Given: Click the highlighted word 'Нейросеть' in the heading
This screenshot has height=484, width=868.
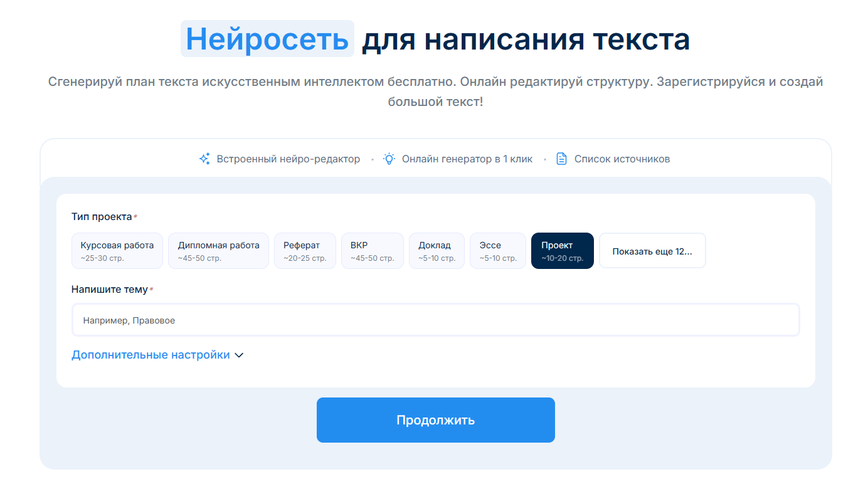Looking at the screenshot, I should tap(267, 39).
